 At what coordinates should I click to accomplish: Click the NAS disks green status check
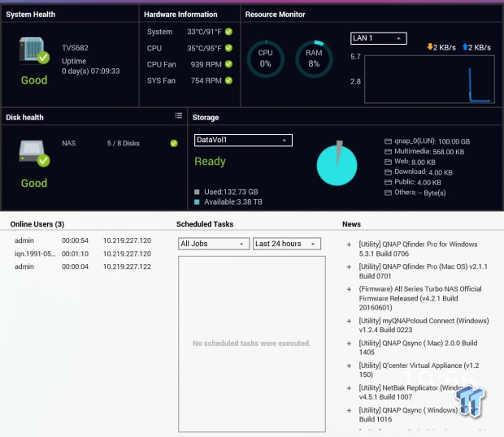click(174, 143)
